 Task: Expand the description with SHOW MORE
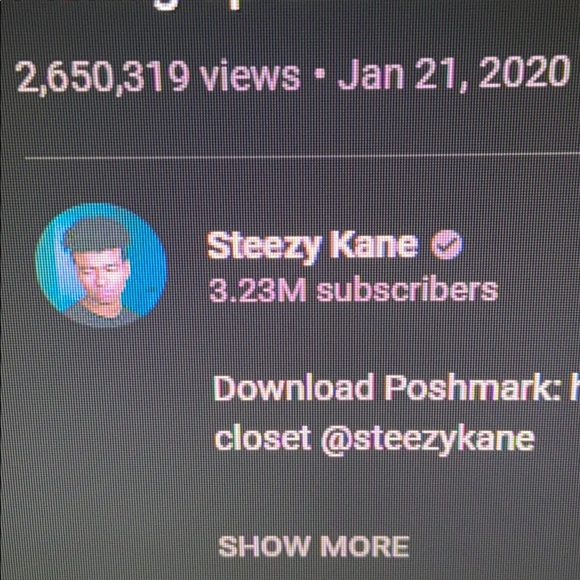tap(314, 546)
